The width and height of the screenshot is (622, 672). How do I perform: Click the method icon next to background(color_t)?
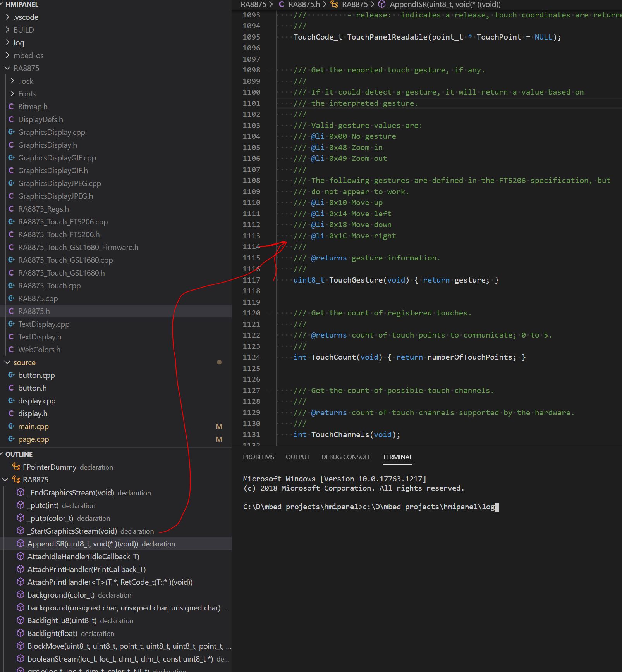(21, 595)
